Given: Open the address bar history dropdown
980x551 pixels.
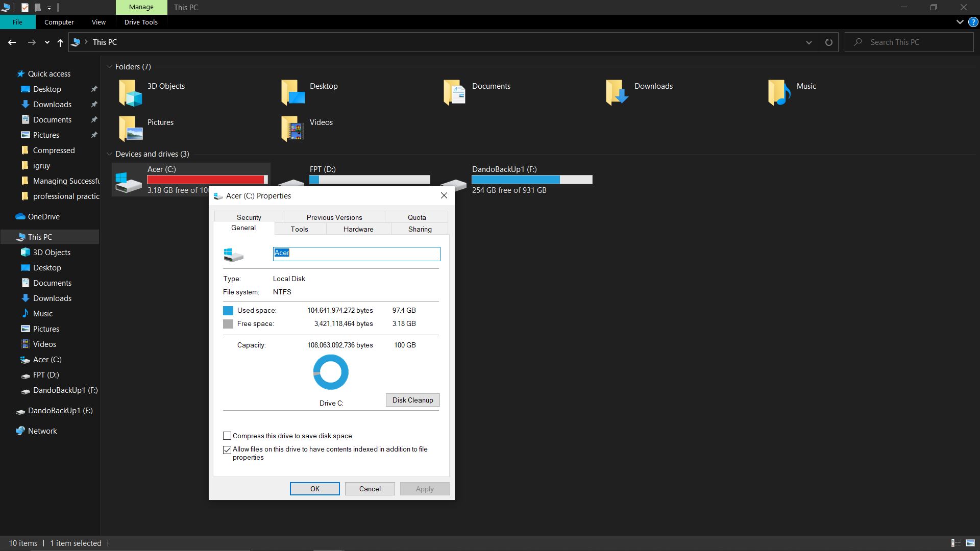Looking at the screenshot, I should 808,42.
